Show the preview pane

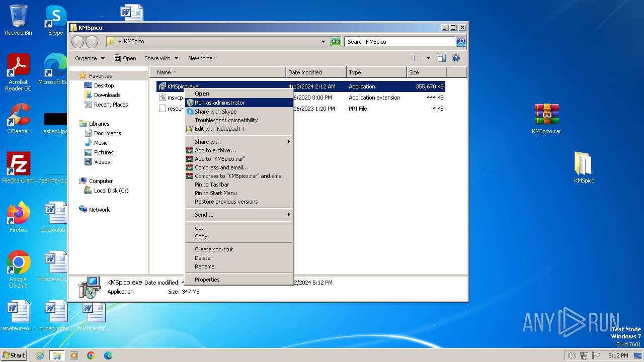[441, 58]
